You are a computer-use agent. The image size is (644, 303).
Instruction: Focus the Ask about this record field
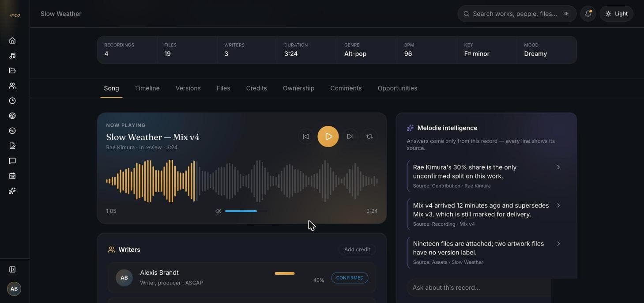coord(479,288)
